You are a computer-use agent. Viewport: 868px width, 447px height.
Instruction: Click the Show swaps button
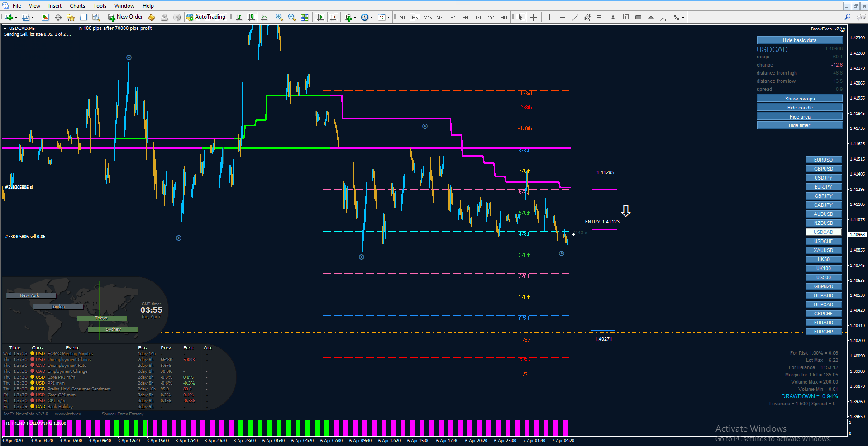pos(799,99)
